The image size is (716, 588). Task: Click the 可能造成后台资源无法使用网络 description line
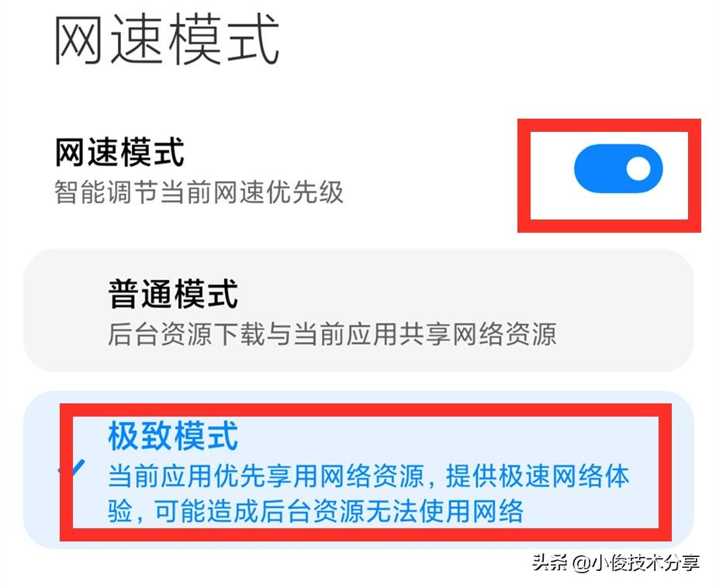pyautogui.click(x=339, y=511)
